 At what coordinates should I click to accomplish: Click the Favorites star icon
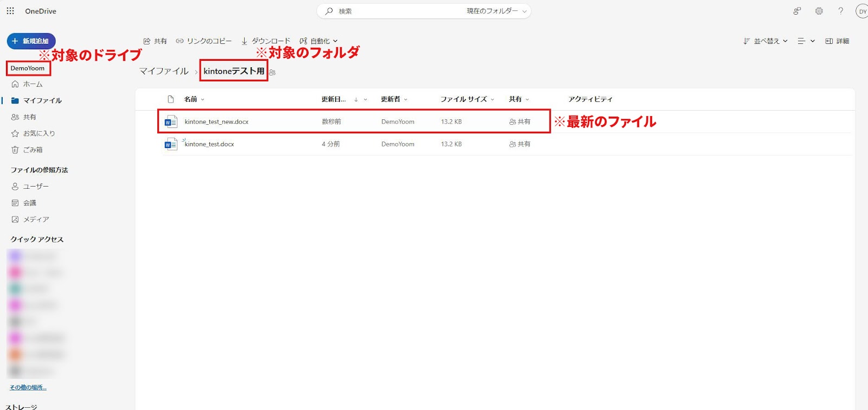pos(15,133)
